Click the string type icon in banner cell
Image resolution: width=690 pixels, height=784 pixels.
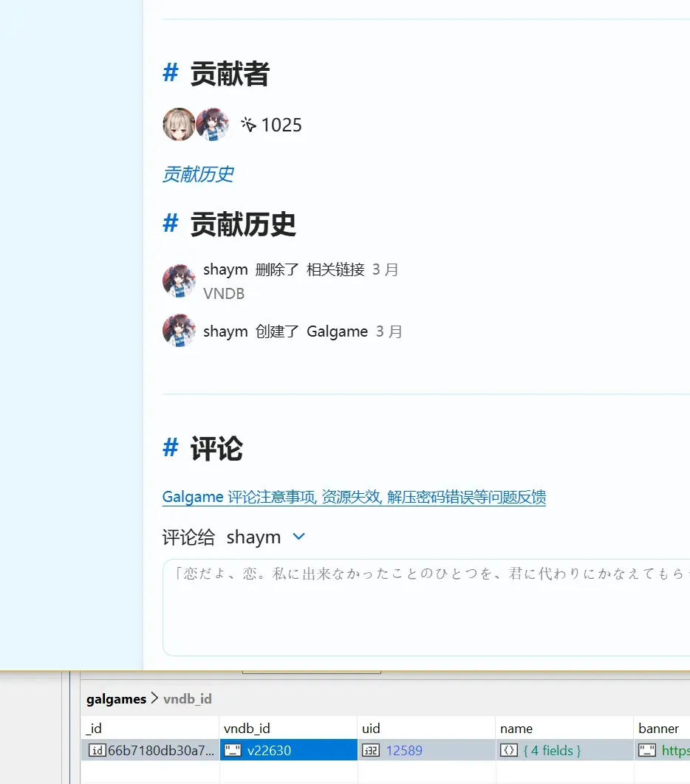pos(647,751)
